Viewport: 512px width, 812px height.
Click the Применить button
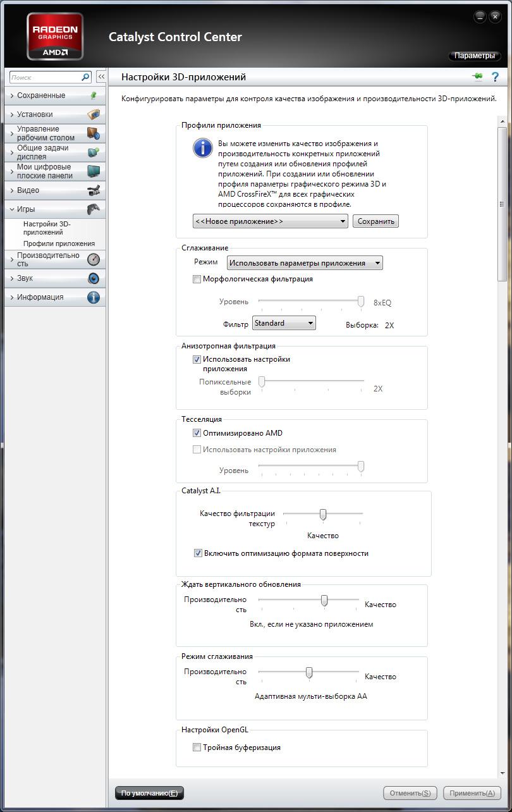point(472,793)
